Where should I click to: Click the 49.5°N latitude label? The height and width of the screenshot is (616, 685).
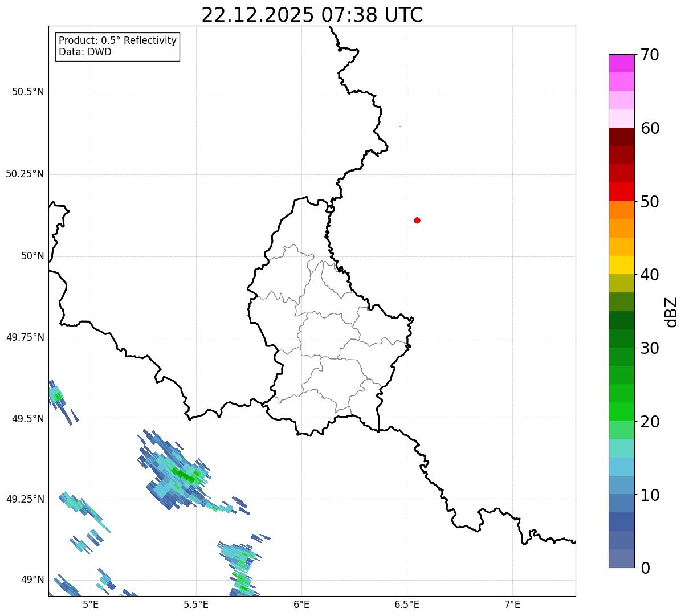tap(28, 419)
